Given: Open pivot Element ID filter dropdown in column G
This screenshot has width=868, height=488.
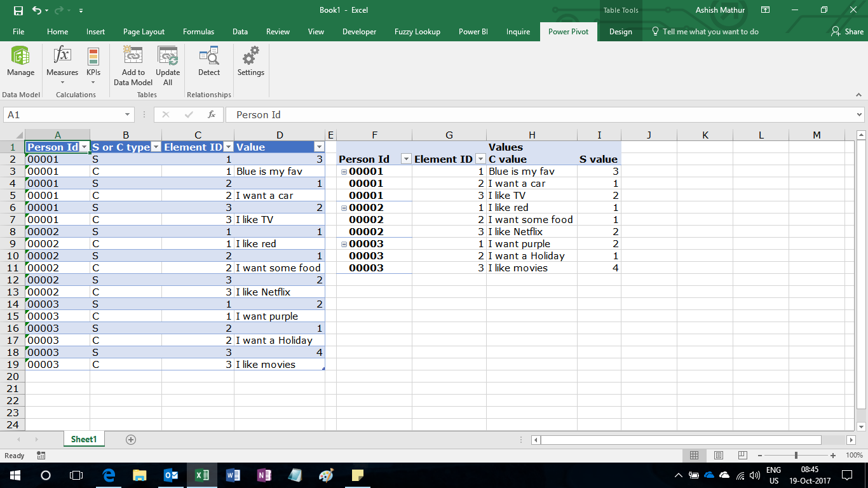Looking at the screenshot, I should (x=480, y=159).
